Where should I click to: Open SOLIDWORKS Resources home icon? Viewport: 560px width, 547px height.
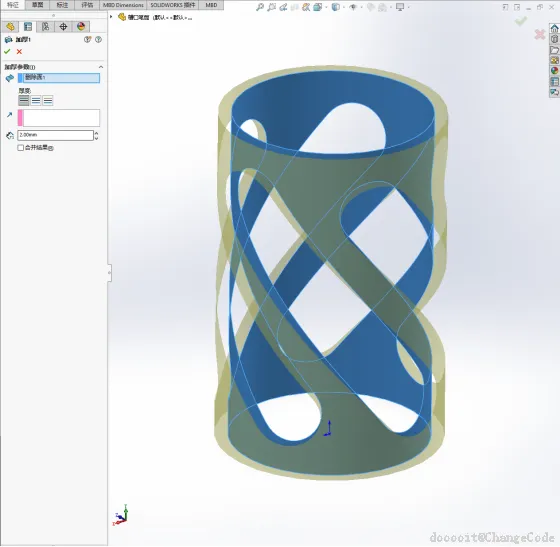click(x=554, y=29)
